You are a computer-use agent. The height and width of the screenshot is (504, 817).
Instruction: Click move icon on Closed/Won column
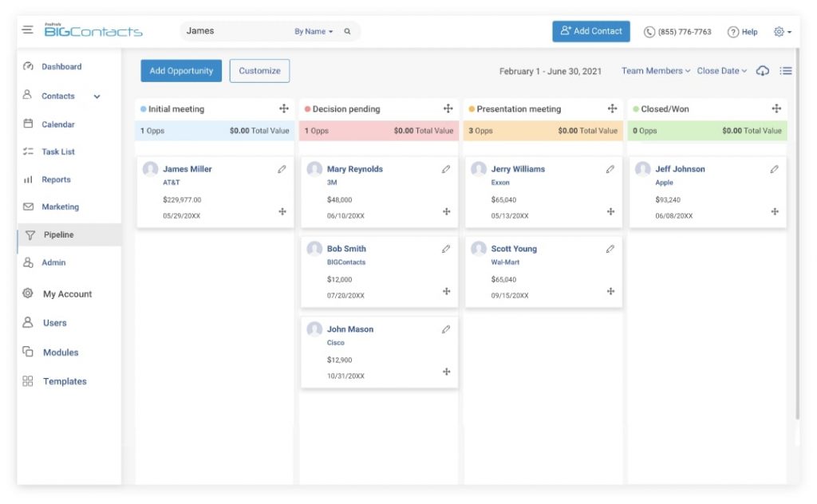tap(776, 108)
